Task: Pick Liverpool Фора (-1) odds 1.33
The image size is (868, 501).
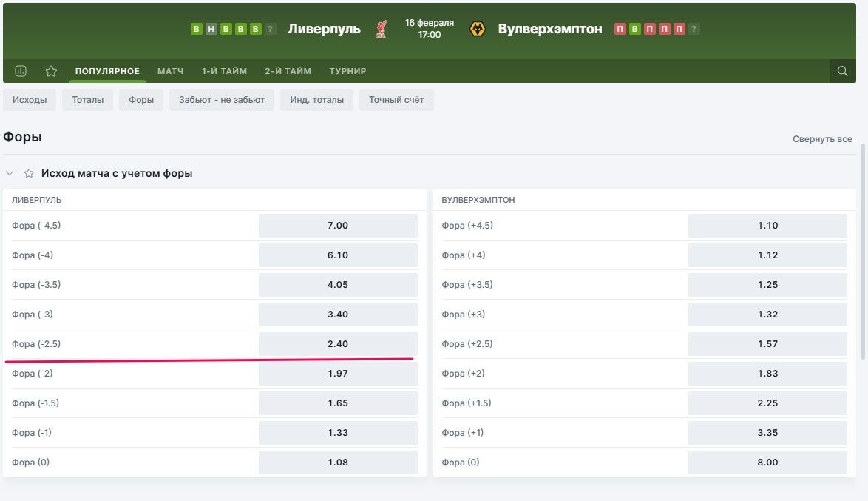Action: [338, 433]
